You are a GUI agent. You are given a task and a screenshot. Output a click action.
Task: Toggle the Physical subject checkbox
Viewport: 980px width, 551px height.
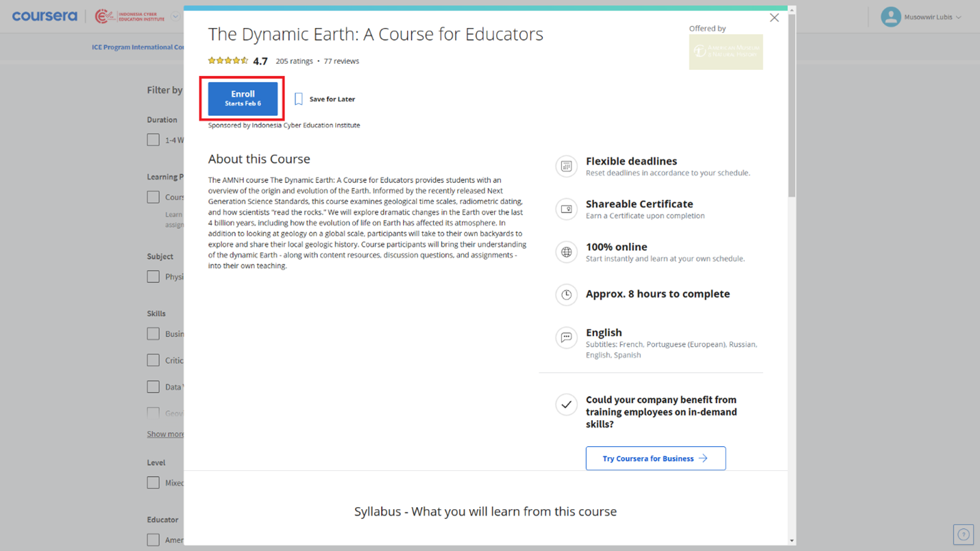coord(154,277)
